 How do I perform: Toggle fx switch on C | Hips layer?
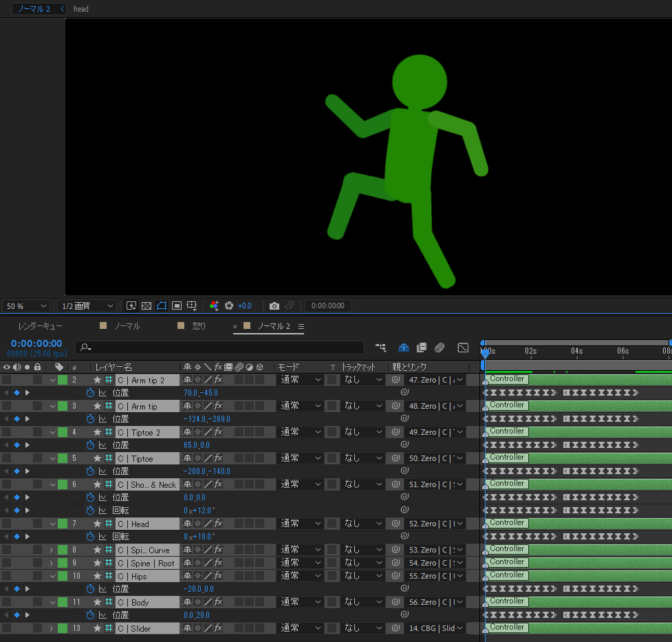218,576
